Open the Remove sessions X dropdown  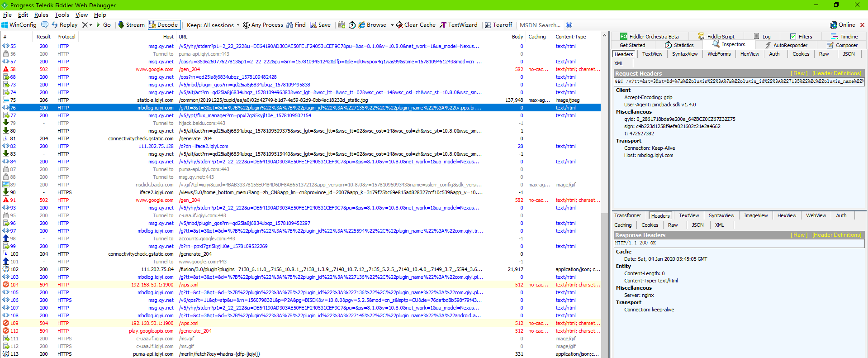pyautogui.click(x=87, y=25)
